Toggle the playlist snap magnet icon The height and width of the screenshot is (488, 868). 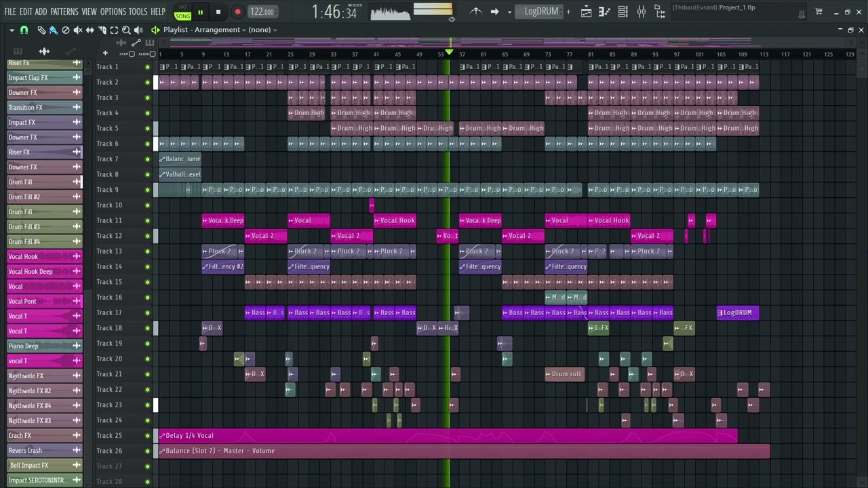[24, 30]
